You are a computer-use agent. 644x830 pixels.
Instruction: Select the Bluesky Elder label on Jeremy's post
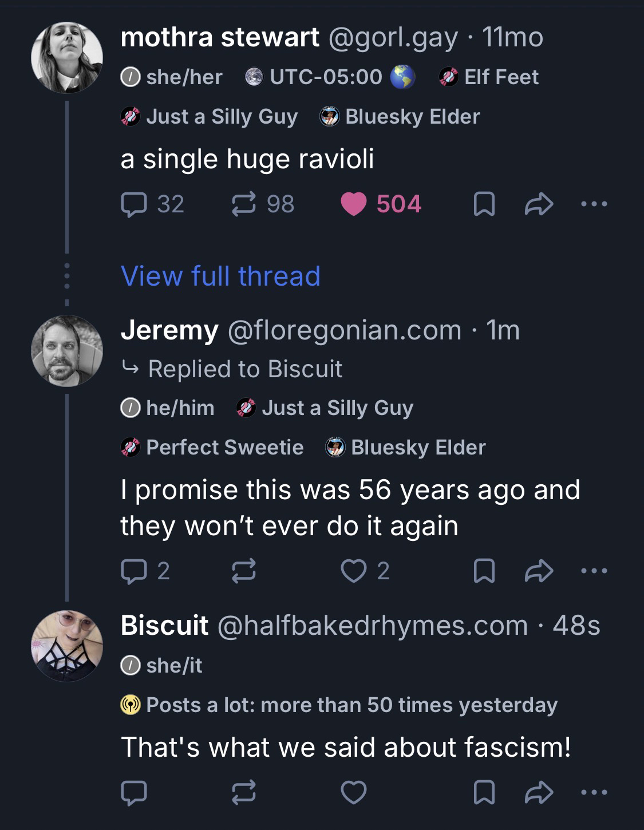pyautogui.click(x=406, y=447)
